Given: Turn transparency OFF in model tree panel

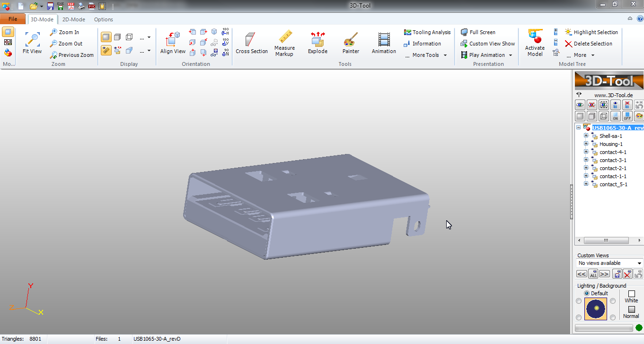Looking at the screenshot, I should pos(627,116).
